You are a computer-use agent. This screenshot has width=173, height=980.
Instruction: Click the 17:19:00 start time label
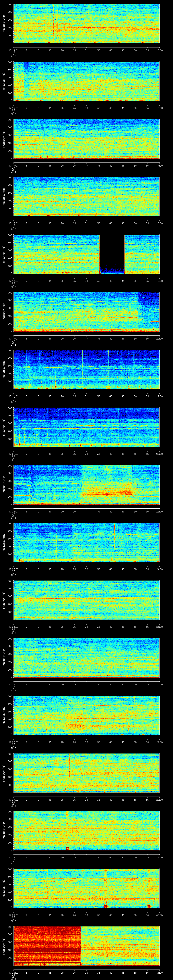[13, 339]
